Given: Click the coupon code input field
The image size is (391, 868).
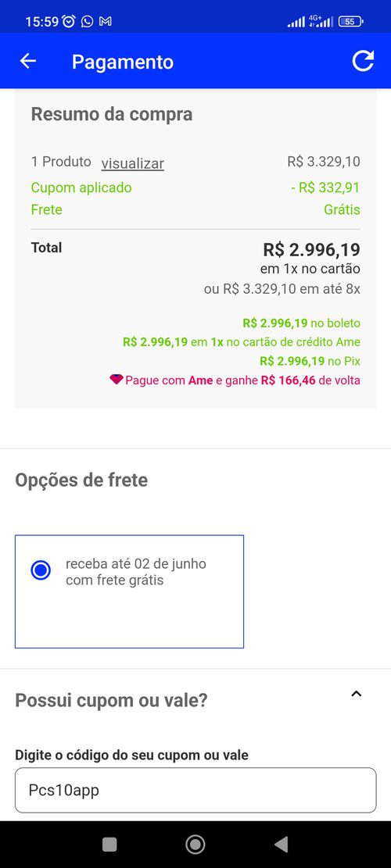Looking at the screenshot, I should (x=195, y=790).
